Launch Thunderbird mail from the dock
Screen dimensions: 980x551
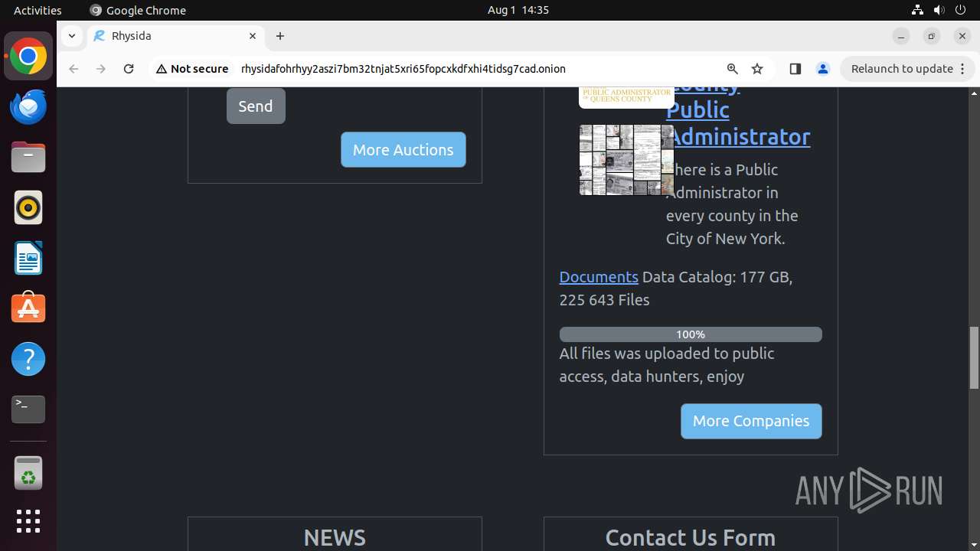[x=28, y=107]
